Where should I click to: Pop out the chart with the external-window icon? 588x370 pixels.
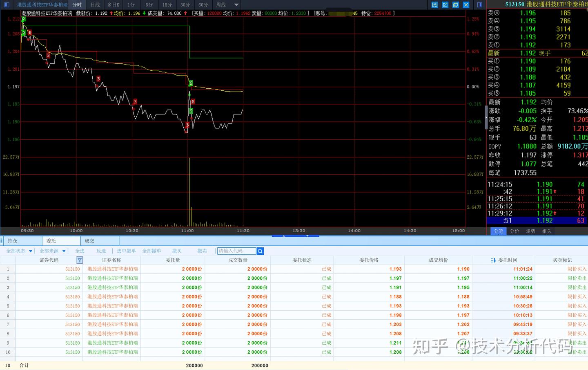point(445,5)
